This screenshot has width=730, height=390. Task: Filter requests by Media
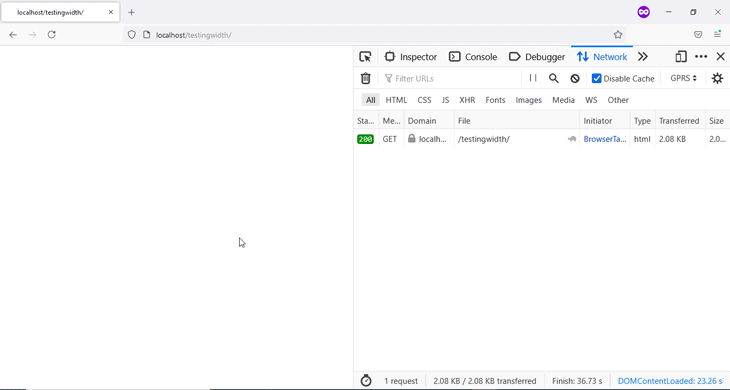click(x=563, y=100)
